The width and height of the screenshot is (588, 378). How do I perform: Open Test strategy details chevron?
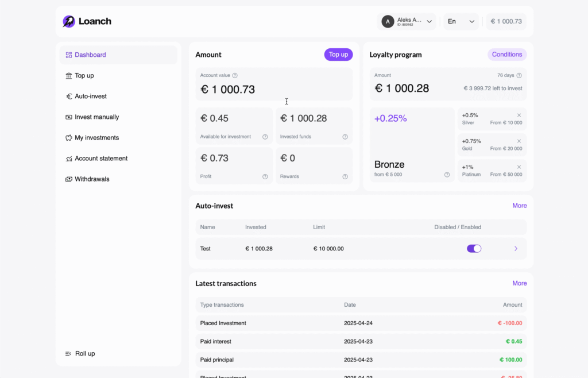tap(516, 249)
